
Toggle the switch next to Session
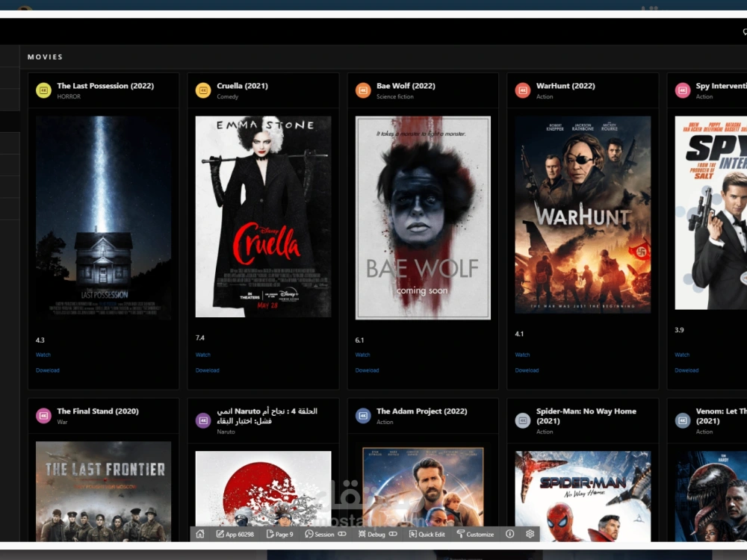click(x=342, y=534)
